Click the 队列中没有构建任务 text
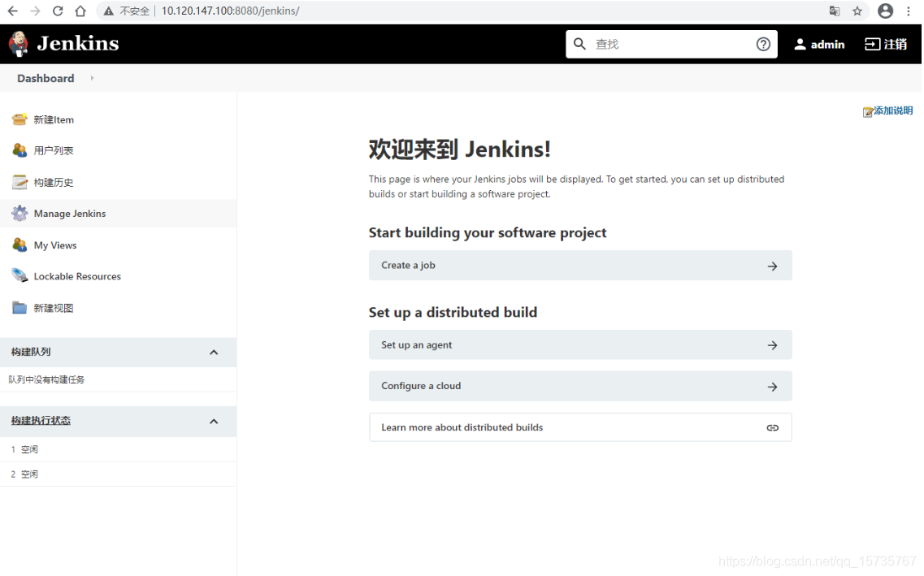The height and width of the screenshot is (576, 924). tap(46, 380)
